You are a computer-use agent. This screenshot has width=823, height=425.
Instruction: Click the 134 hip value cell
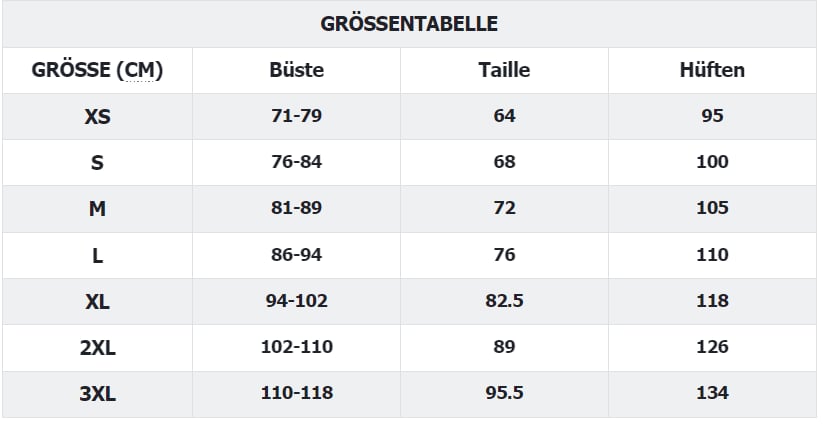pos(712,393)
